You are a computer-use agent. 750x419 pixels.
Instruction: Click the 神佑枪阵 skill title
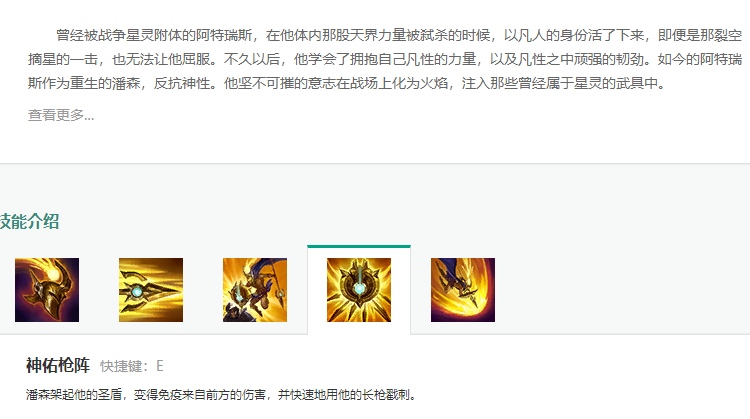58,365
